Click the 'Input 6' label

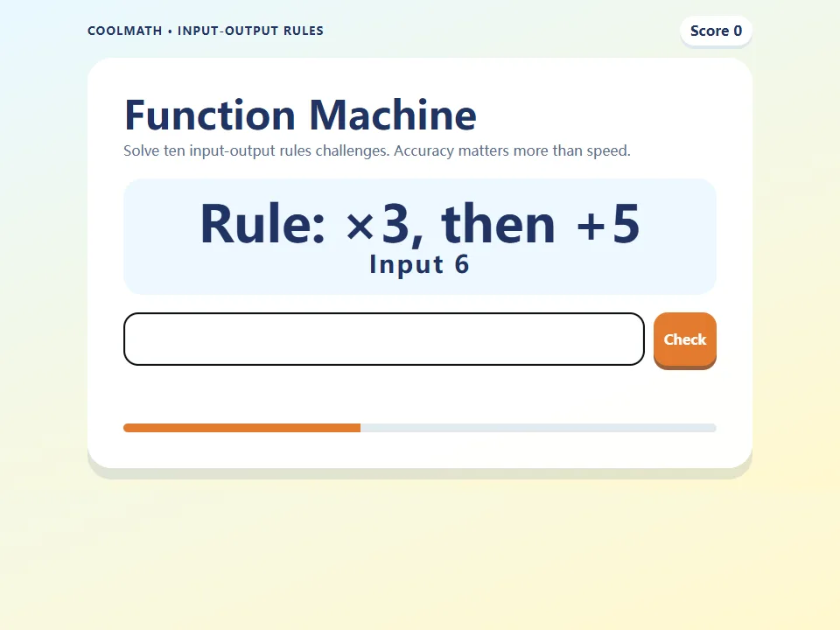tap(419, 264)
